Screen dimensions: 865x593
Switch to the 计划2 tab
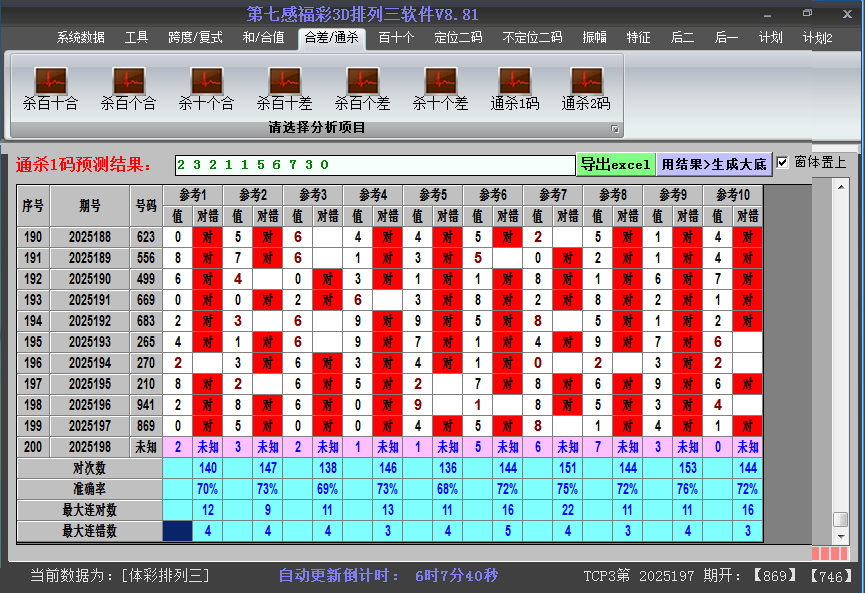(x=818, y=38)
